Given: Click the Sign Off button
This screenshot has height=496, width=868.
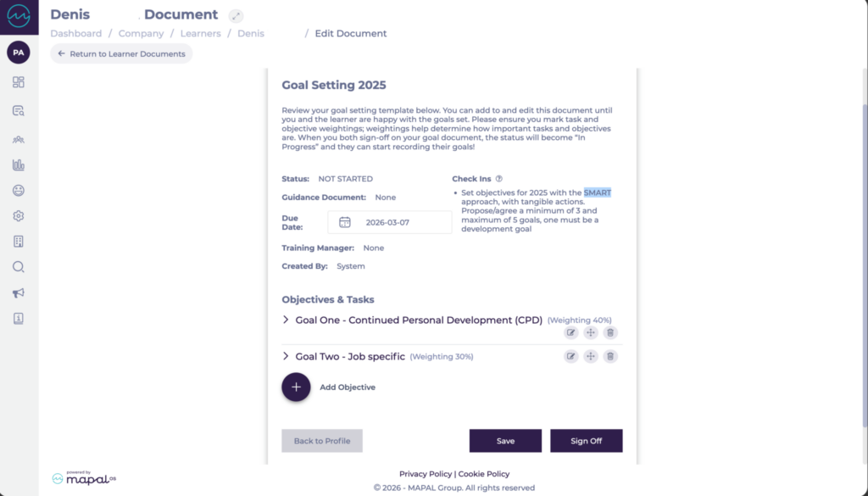Looking at the screenshot, I should 586,441.
